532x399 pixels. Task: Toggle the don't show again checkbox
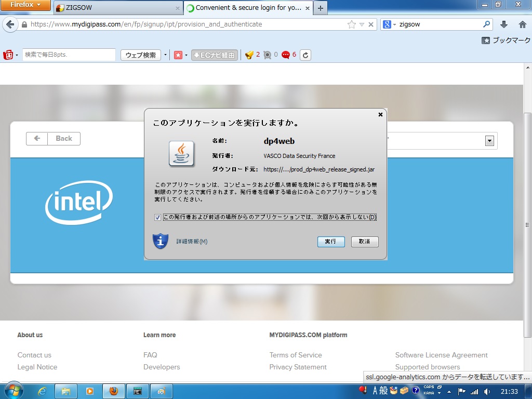click(x=157, y=217)
